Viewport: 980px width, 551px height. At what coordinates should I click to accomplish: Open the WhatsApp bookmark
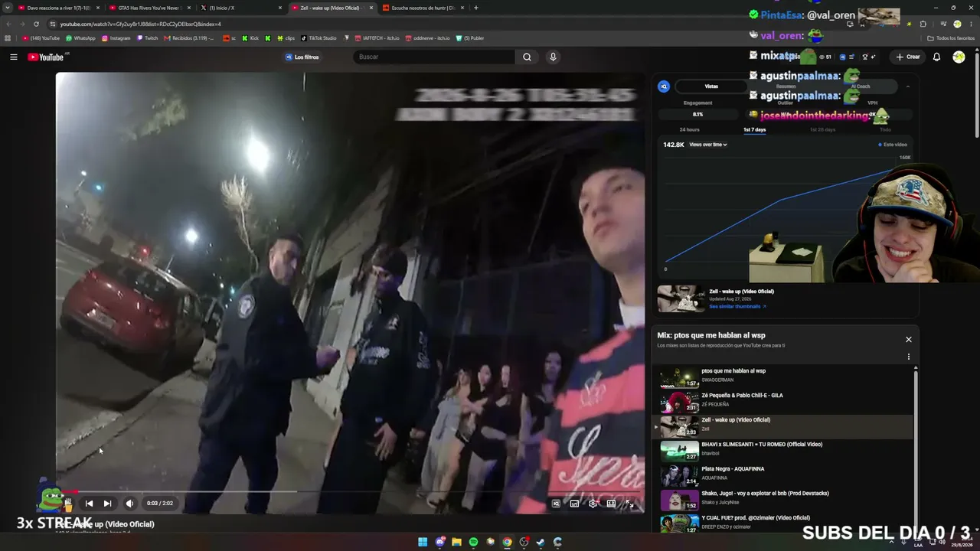(x=80, y=38)
